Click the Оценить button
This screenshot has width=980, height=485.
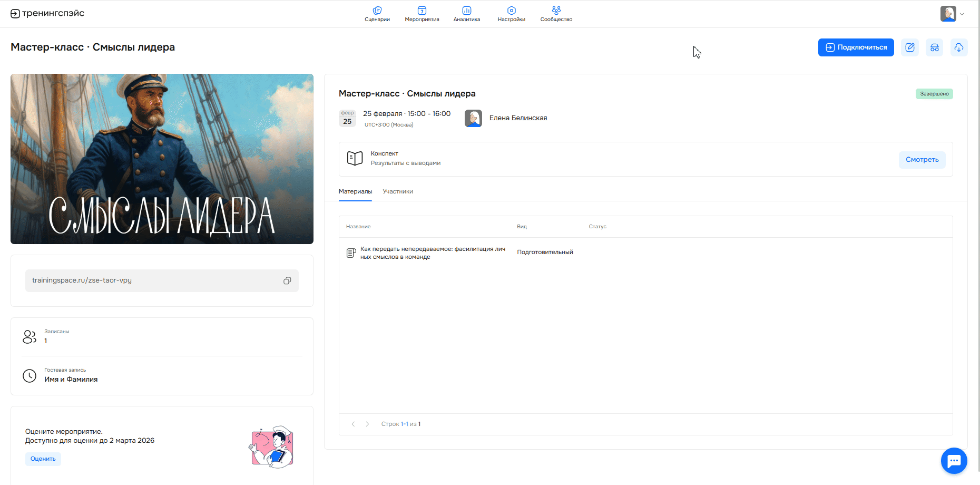43,459
